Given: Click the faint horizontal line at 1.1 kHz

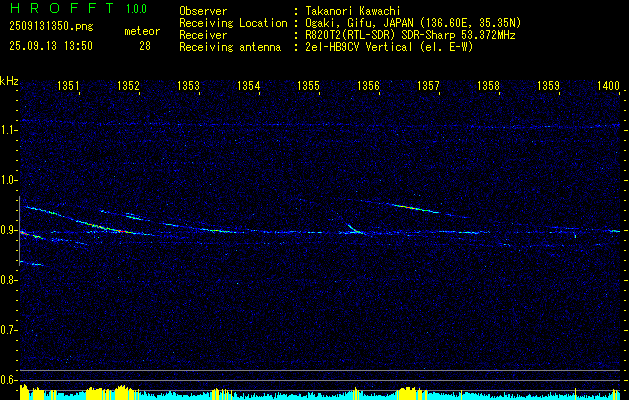Looking at the screenshot, I should (321, 124).
